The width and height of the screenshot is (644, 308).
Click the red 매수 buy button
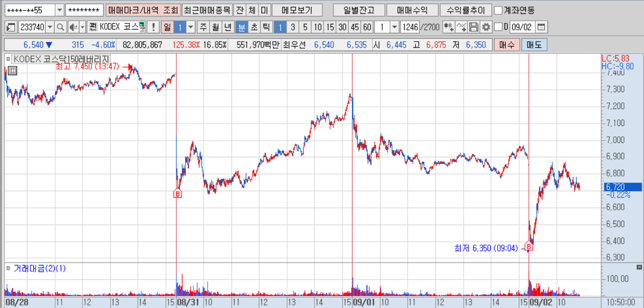point(507,45)
